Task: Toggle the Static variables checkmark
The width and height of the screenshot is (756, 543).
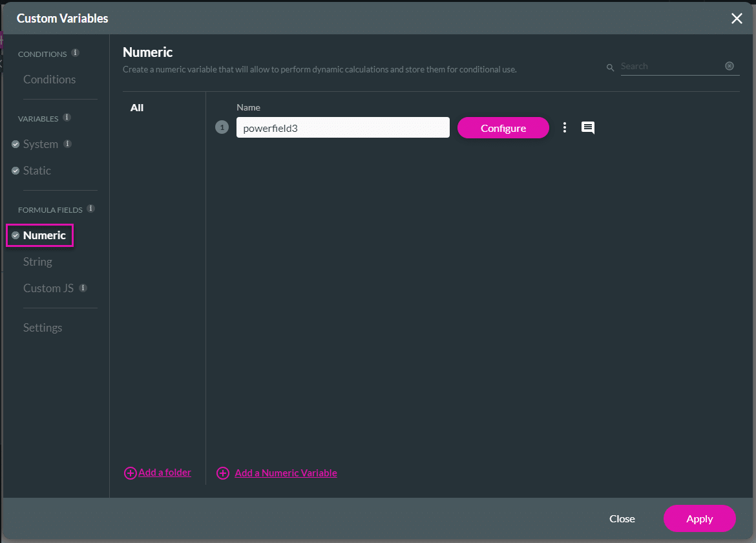Action: pos(16,171)
